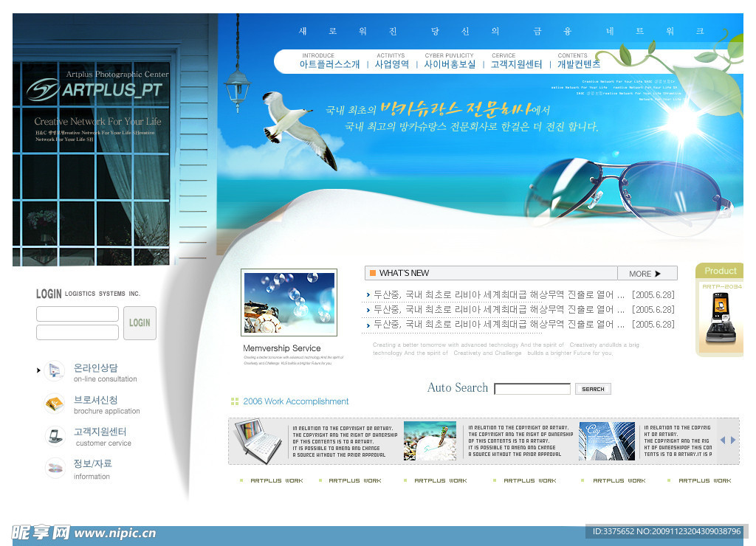Image resolution: width=756 pixels, height=546 pixels.
Task: Click the LOGIN Logistics Systems Inc. heading
Action: (89, 294)
